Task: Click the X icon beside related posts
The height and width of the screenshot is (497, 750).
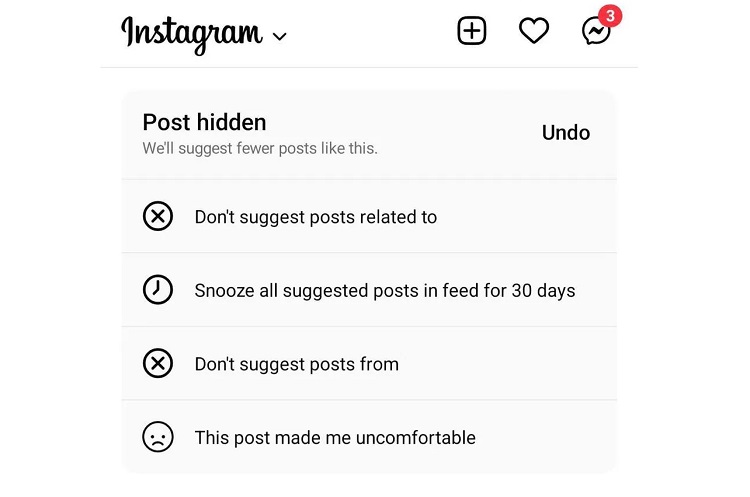Action: [x=158, y=216]
